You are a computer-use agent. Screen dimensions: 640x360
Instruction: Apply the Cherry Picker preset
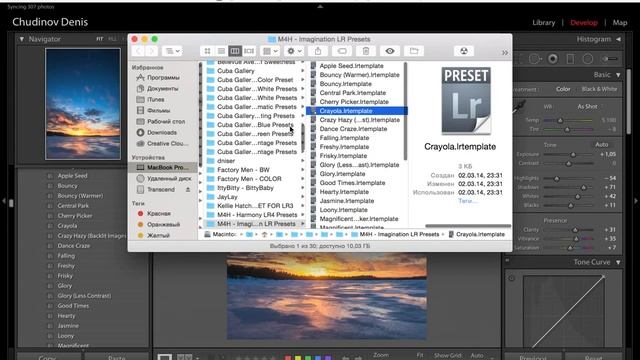[75, 216]
